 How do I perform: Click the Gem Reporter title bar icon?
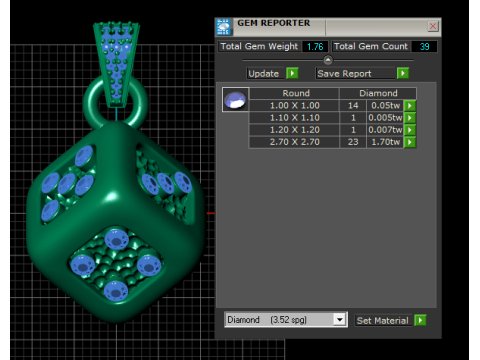tap(223, 27)
